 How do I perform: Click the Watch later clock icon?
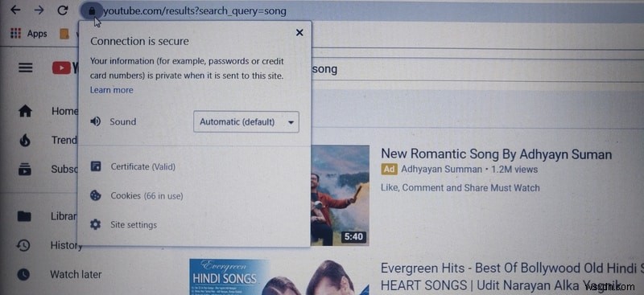pos(23,274)
